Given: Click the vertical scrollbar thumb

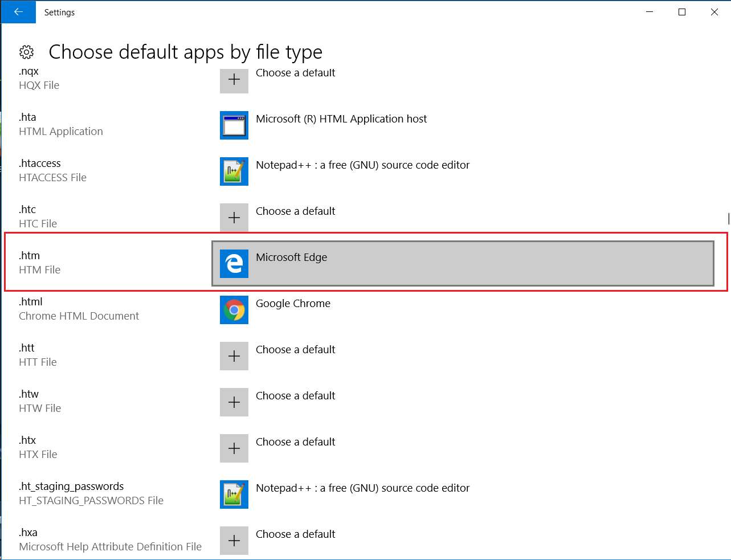Looking at the screenshot, I should (x=729, y=219).
